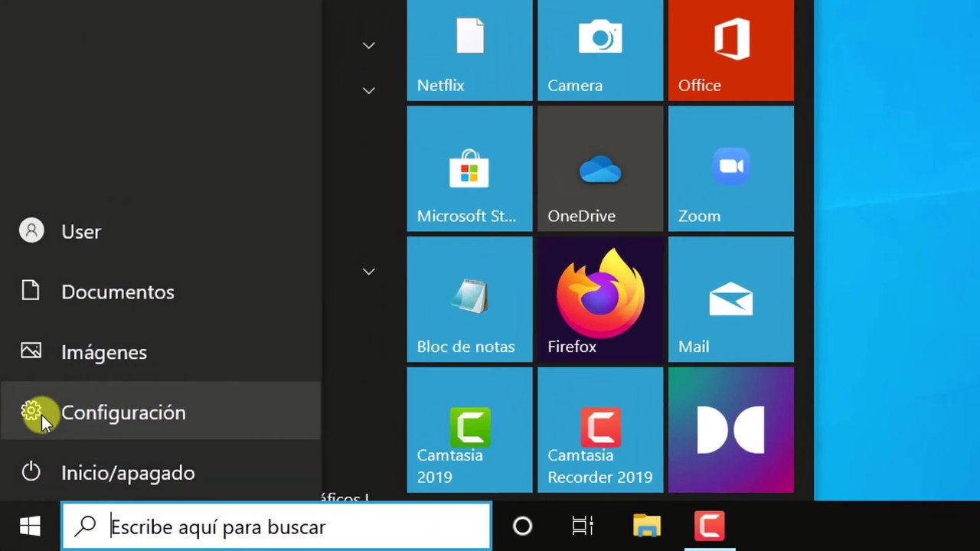Focus the 'Escribe aquí para buscar' search box
The width and height of the screenshot is (980, 551).
pyautogui.click(x=276, y=527)
